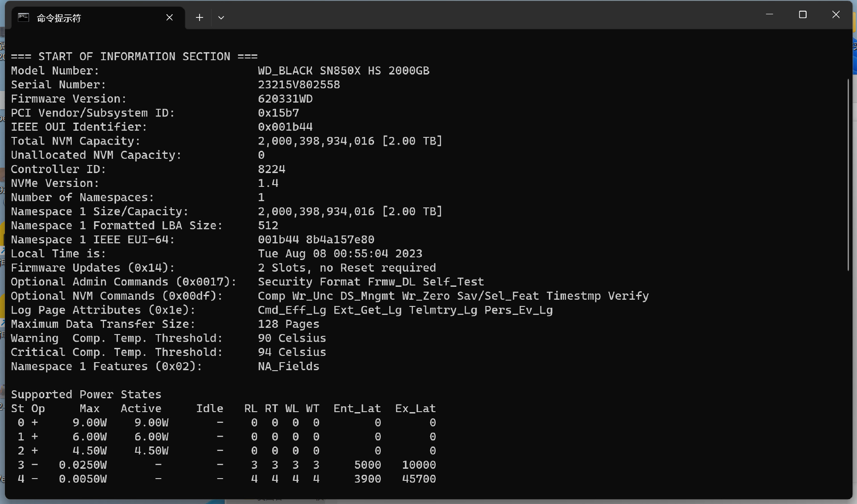The height and width of the screenshot is (504, 857).
Task: Click the 45700 Ex_Lat value in power state 4
Action: pos(419,479)
